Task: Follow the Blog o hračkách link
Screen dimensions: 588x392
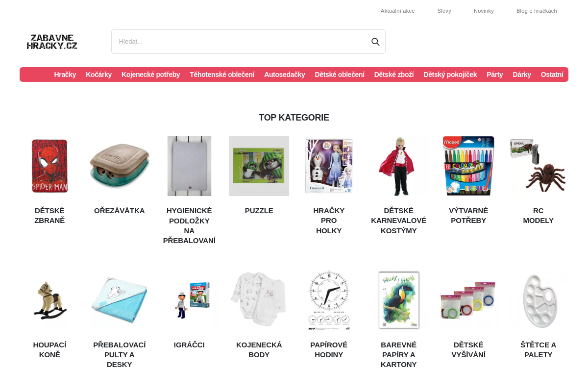Action: (x=537, y=11)
